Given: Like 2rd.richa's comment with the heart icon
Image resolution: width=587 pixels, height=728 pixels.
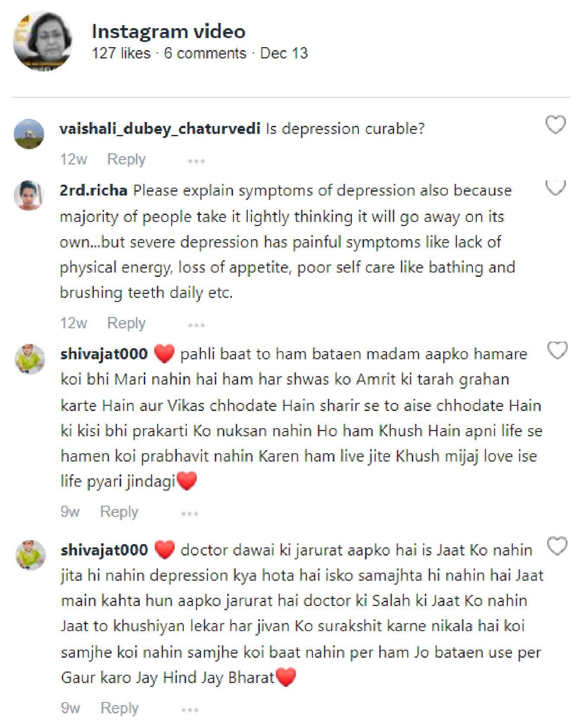Looking at the screenshot, I should [x=555, y=188].
